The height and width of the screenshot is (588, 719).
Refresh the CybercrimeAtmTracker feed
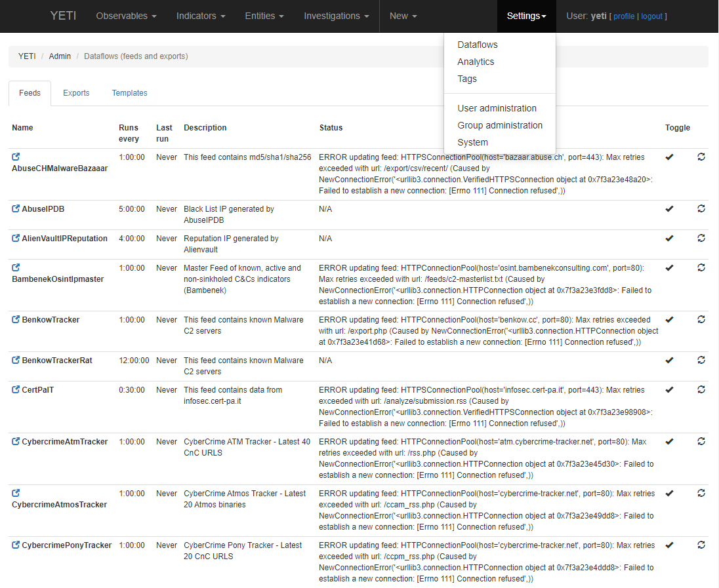tap(701, 441)
